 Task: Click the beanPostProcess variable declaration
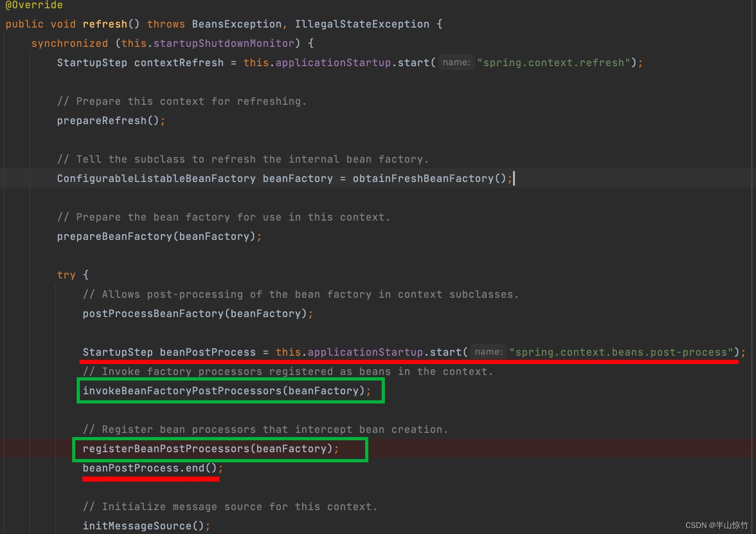208,352
